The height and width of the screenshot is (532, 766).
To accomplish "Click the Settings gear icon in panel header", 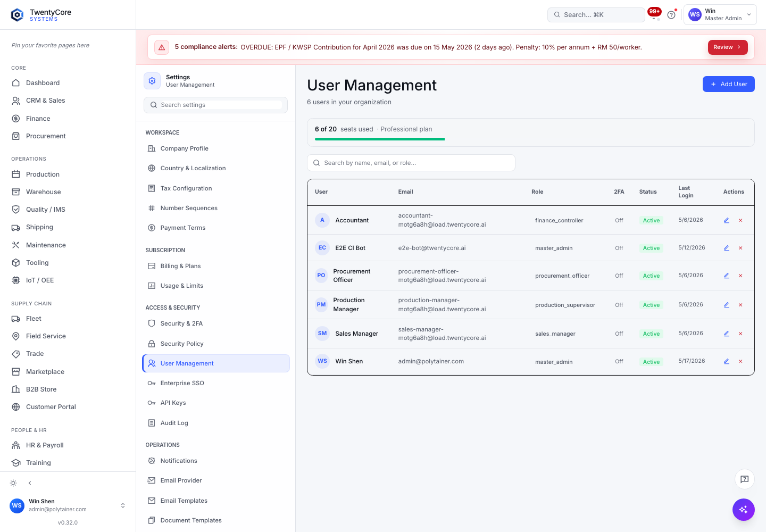I will tap(152, 81).
